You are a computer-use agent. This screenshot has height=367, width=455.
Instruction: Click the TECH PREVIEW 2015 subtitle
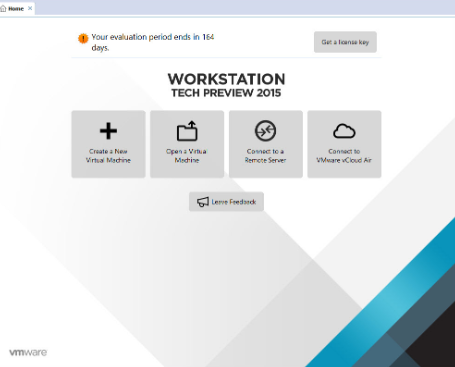point(226,93)
